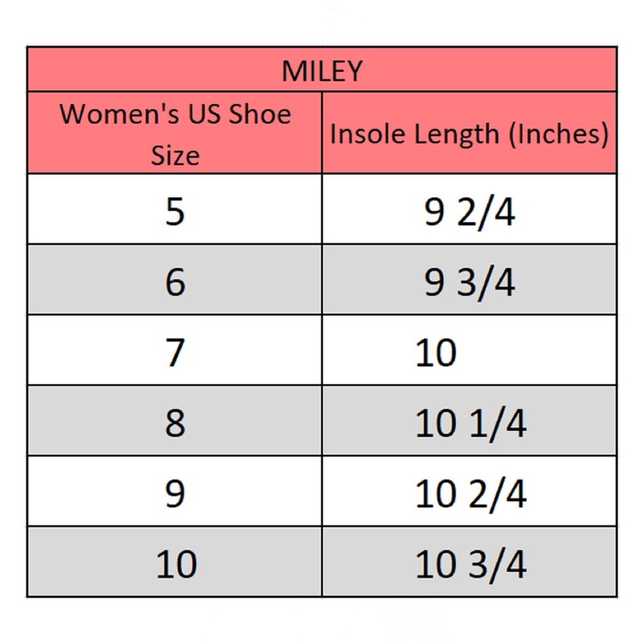The image size is (644, 644).
Task: Click shoe size 8 cell
Action: point(175,423)
